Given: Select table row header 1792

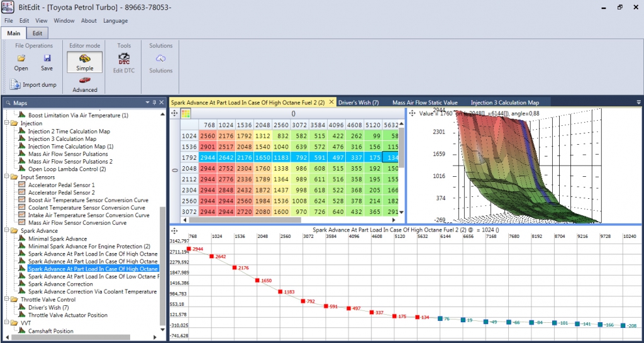Looking at the screenshot, I should [x=190, y=157].
